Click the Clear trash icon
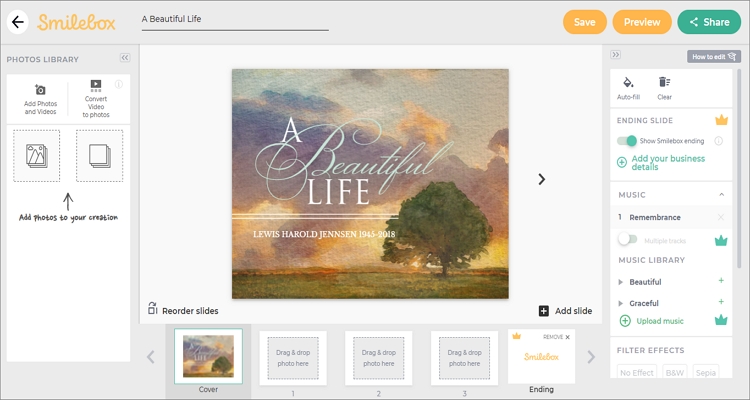The width and height of the screenshot is (750, 400). [664, 82]
